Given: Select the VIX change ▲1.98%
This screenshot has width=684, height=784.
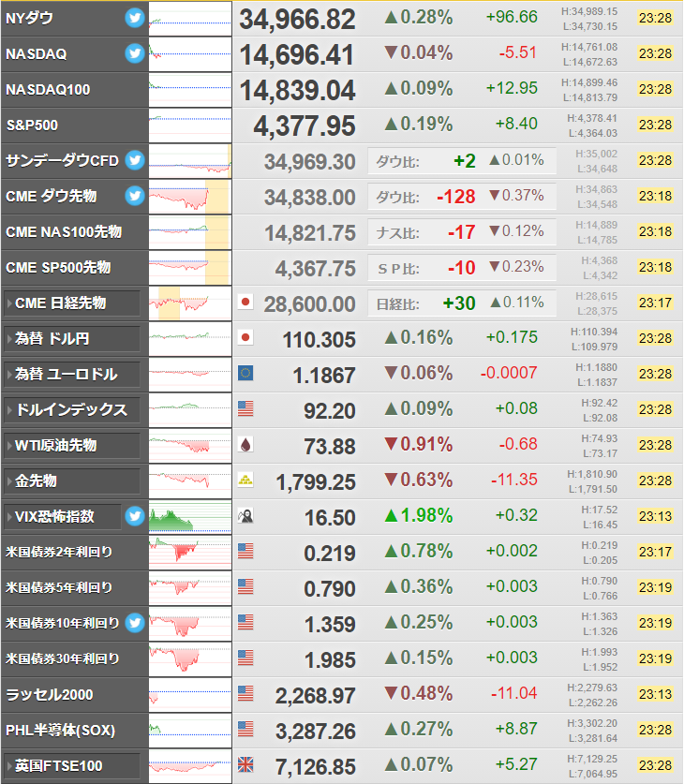Looking at the screenshot, I should 419,515.
